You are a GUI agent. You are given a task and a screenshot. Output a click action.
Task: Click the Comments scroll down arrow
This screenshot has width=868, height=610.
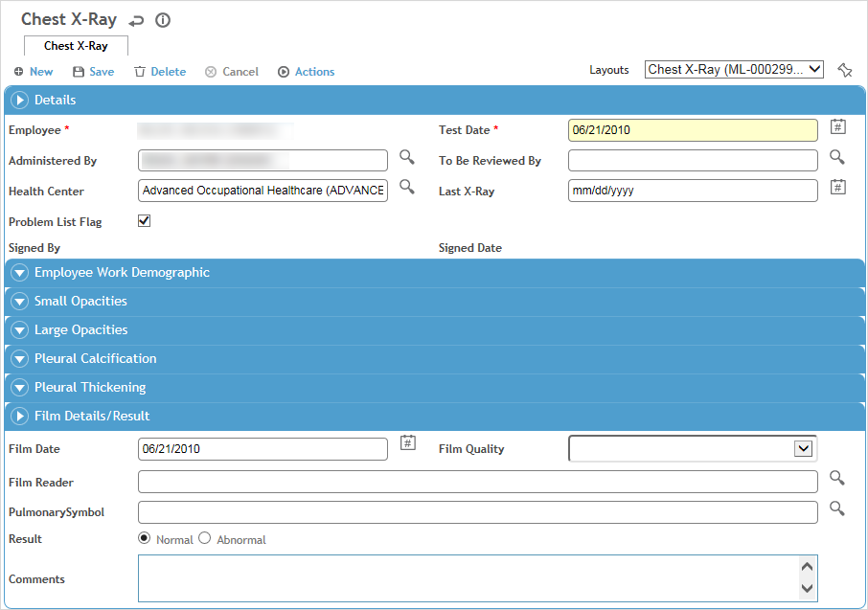807,588
